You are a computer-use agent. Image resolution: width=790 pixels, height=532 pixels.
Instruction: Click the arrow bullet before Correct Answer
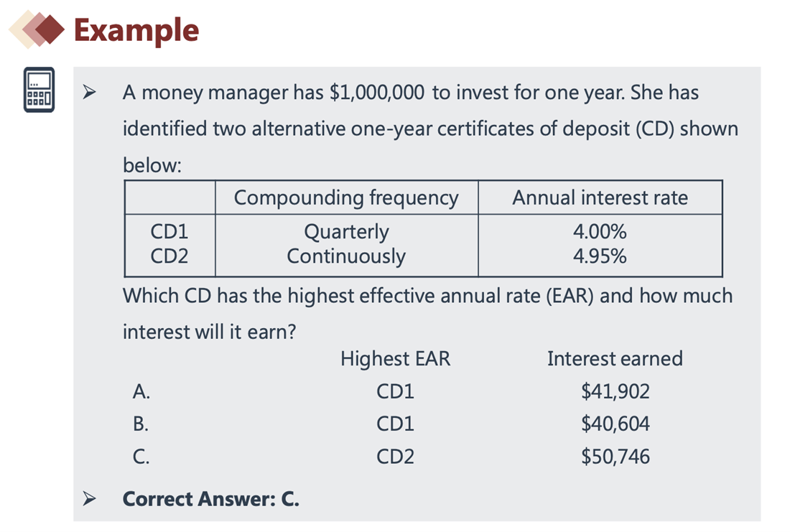[89, 499]
